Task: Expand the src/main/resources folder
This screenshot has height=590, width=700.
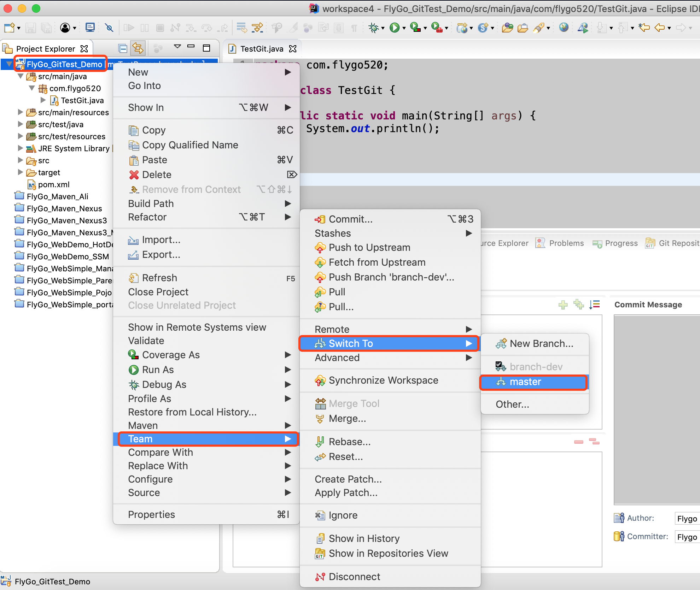Action: (21, 112)
